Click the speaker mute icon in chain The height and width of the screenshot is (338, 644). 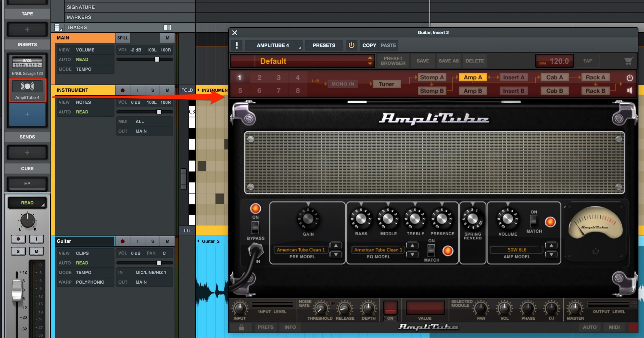630,91
